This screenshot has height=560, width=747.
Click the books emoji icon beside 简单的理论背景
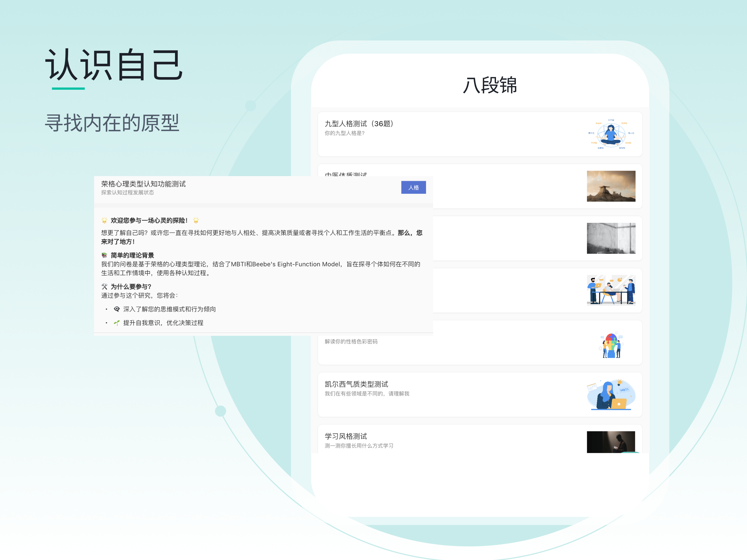coord(104,255)
